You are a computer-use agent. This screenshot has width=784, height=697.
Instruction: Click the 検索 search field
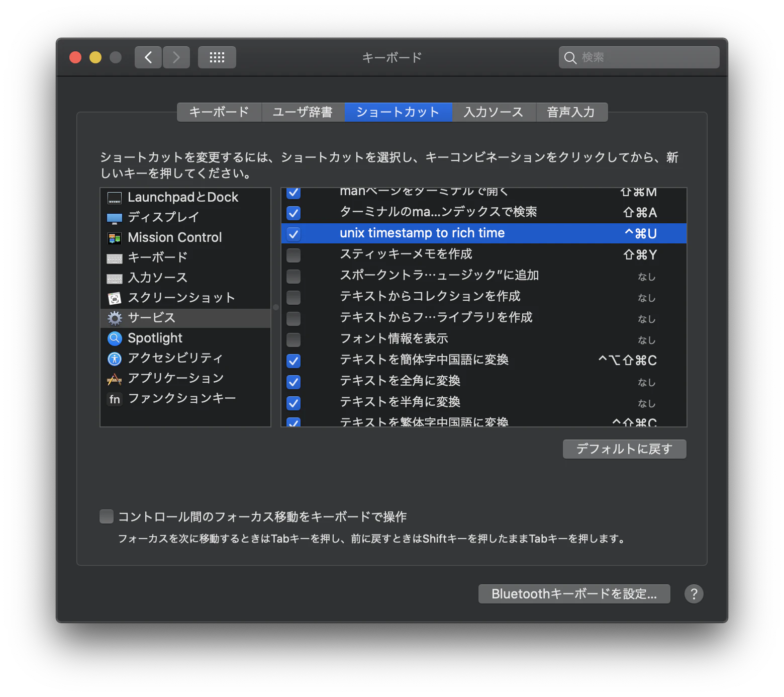[639, 57]
